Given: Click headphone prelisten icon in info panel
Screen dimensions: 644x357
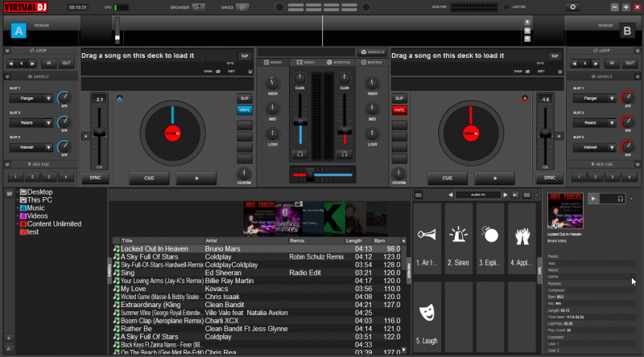Looking at the screenshot, I should 620,199.
